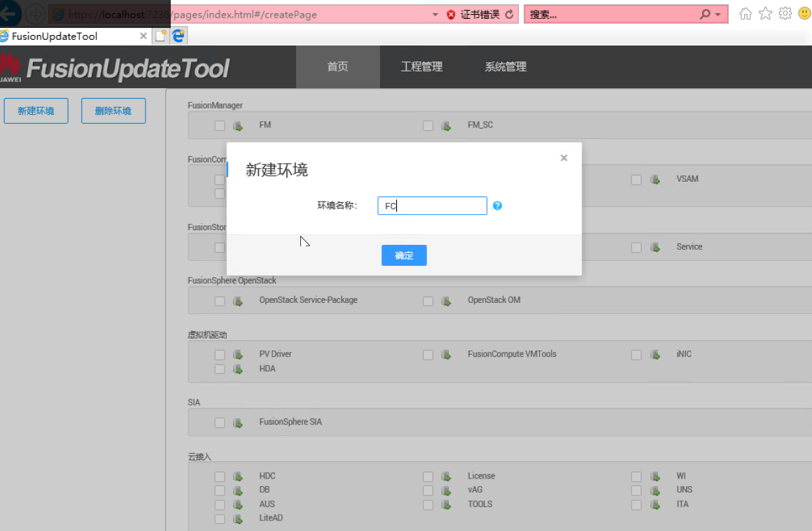Screen dimensions: 812x531
Task: Open the 工程管理 tab
Action: coord(421,66)
